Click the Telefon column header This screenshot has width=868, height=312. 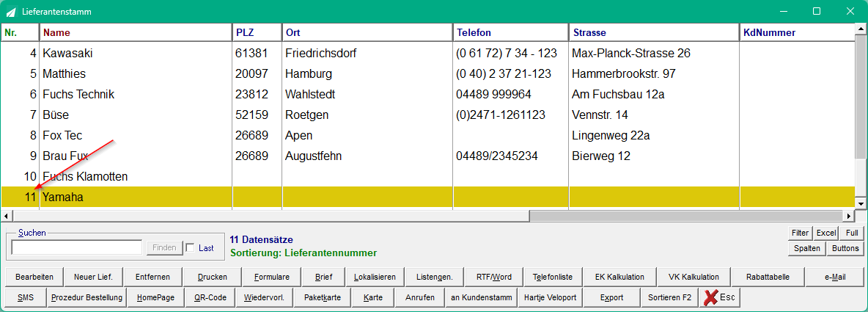tap(511, 33)
